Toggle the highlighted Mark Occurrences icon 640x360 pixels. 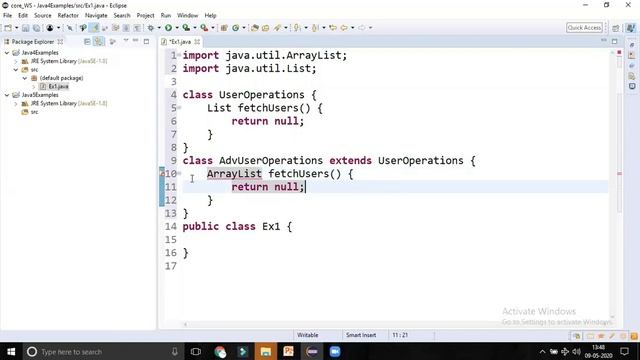coord(94,28)
